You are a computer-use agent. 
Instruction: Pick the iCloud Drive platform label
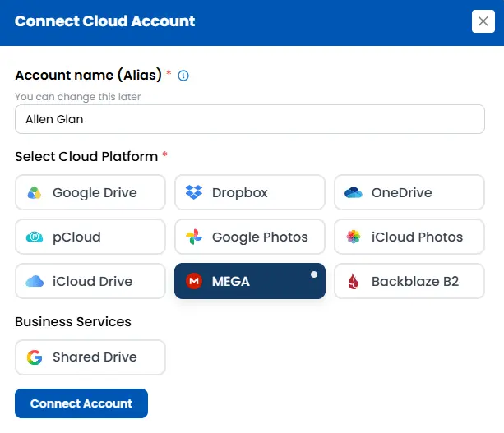92,281
